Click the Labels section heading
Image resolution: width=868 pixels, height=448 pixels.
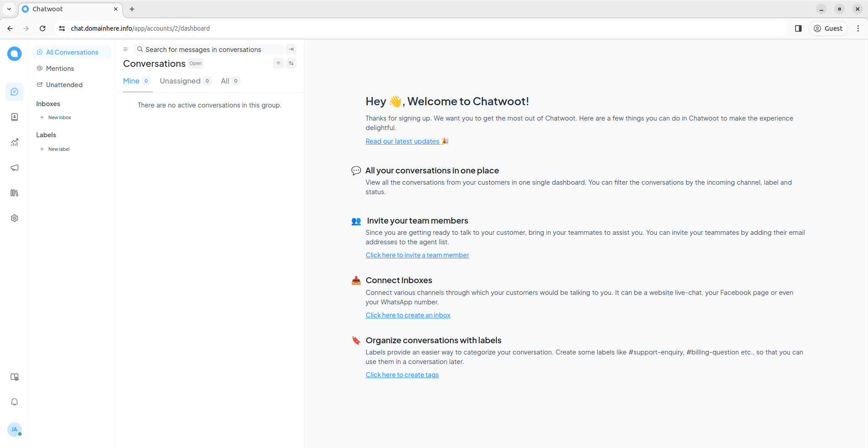tap(46, 135)
